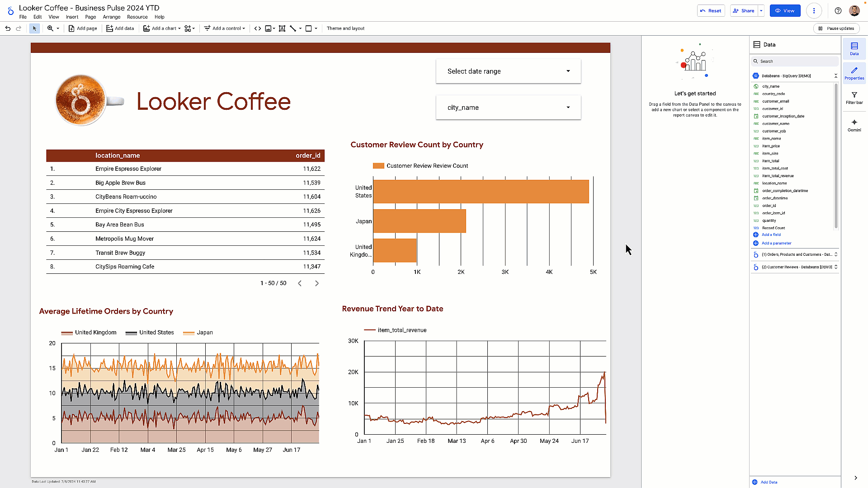
Task: Select the line drawing tool
Action: coord(293,28)
